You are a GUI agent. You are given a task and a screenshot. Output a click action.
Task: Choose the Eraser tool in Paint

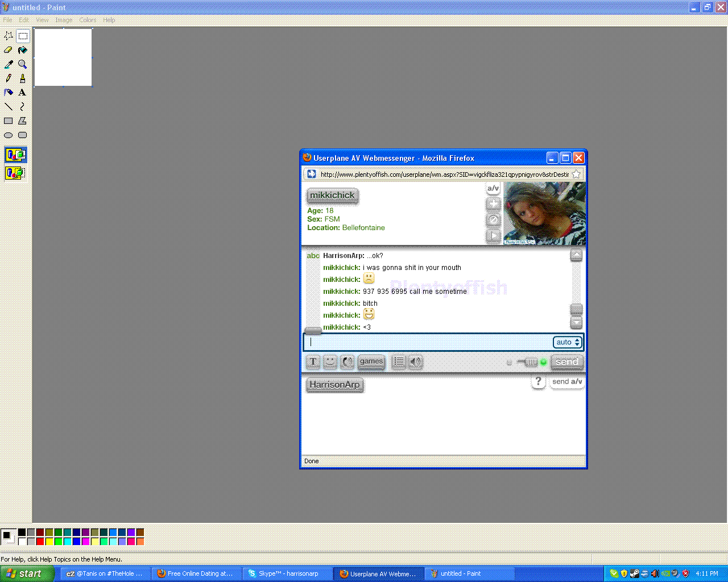click(x=9, y=50)
